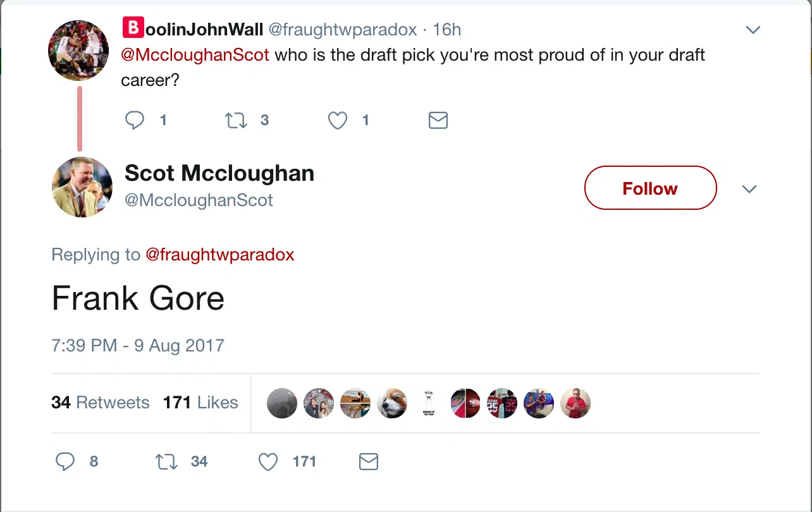Like the Frank Gore tweet
The width and height of the screenshot is (812, 512).
click(268, 462)
